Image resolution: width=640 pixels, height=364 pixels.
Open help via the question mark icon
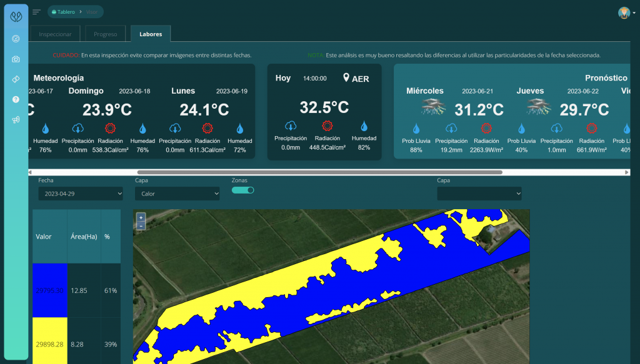pos(16,100)
